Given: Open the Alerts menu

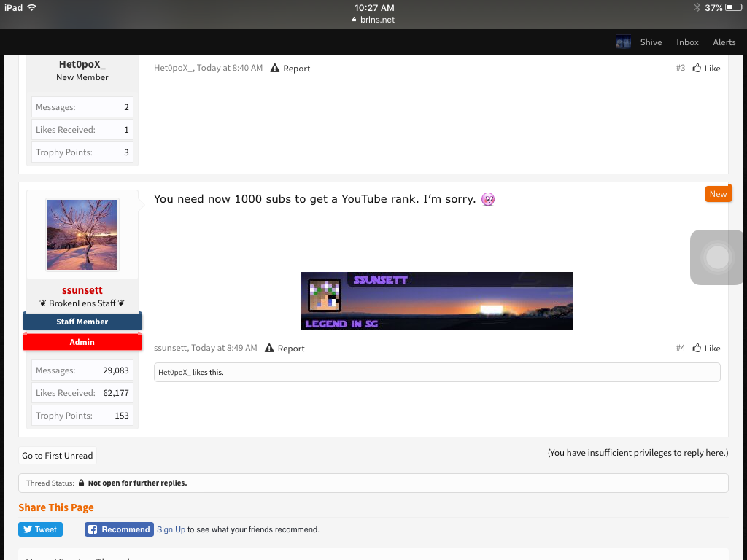Looking at the screenshot, I should pos(724,42).
